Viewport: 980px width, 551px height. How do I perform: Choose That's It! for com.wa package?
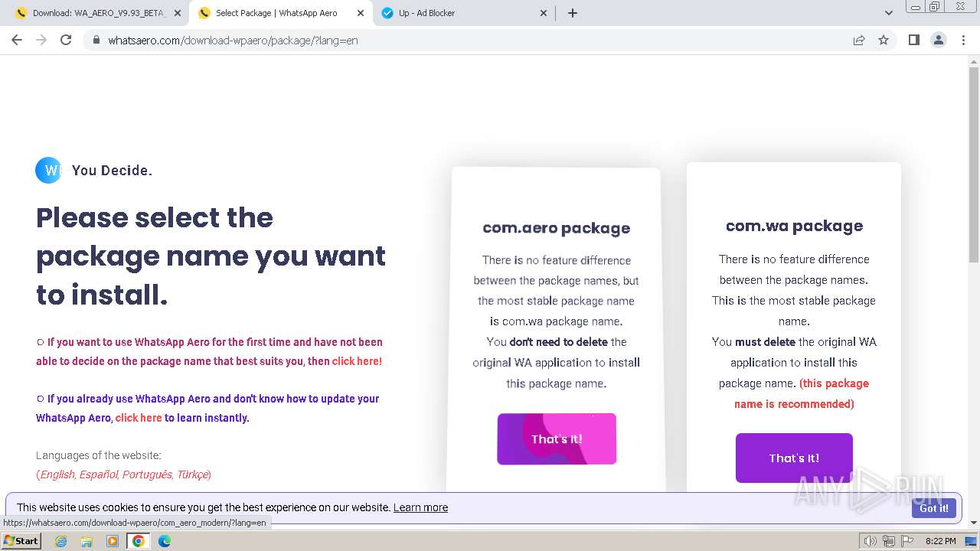point(794,458)
